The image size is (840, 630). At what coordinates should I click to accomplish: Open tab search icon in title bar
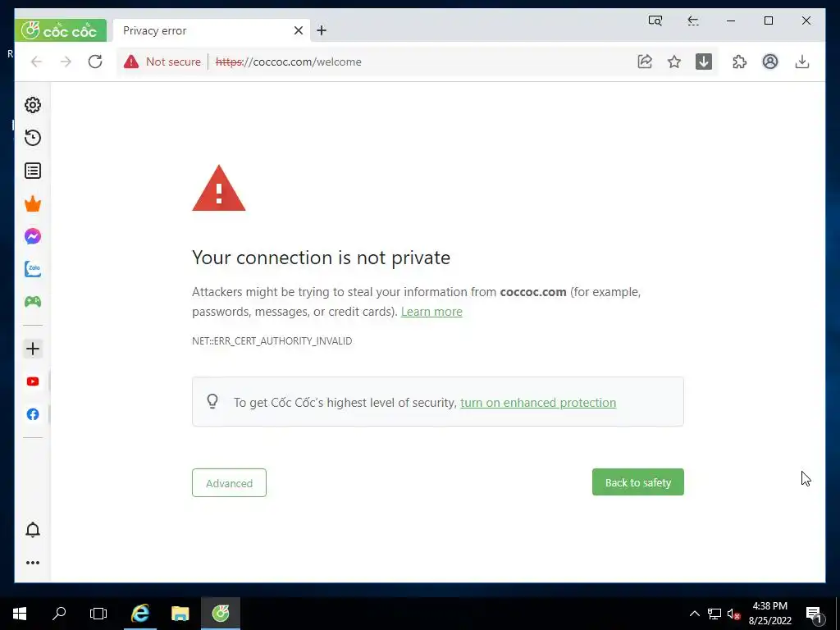pyautogui.click(x=655, y=21)
